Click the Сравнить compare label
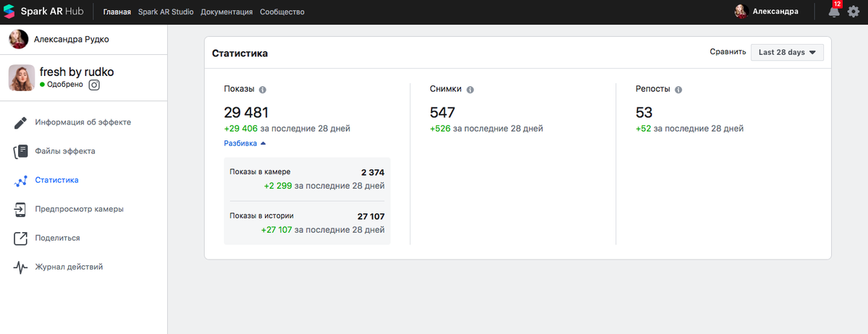 728,52
